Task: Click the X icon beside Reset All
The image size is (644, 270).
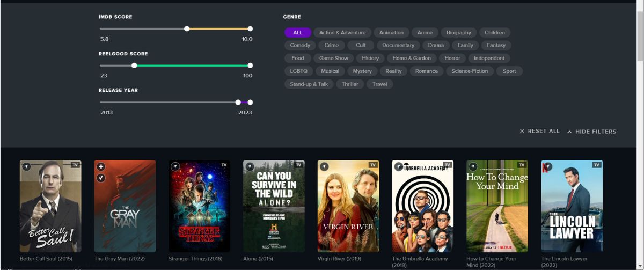Action: pos(522,131)
